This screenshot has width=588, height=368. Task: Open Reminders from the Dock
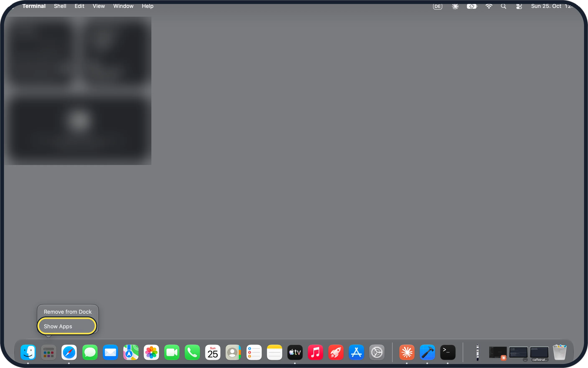click(x=254, y=352)
